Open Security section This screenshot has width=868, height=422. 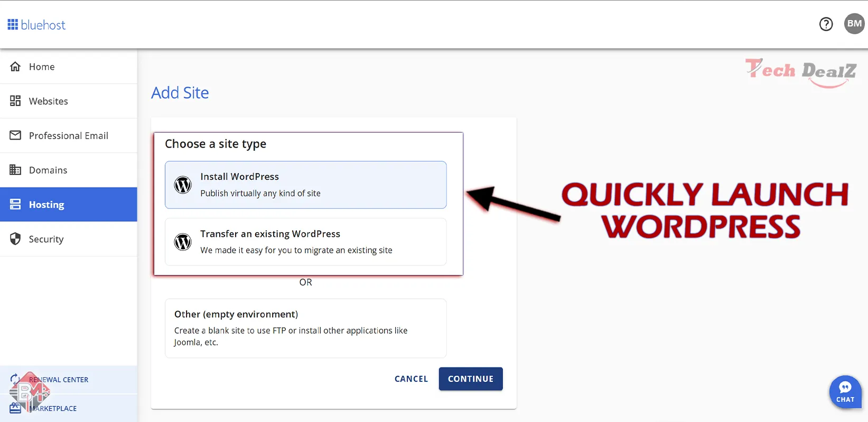pos(69,239)
